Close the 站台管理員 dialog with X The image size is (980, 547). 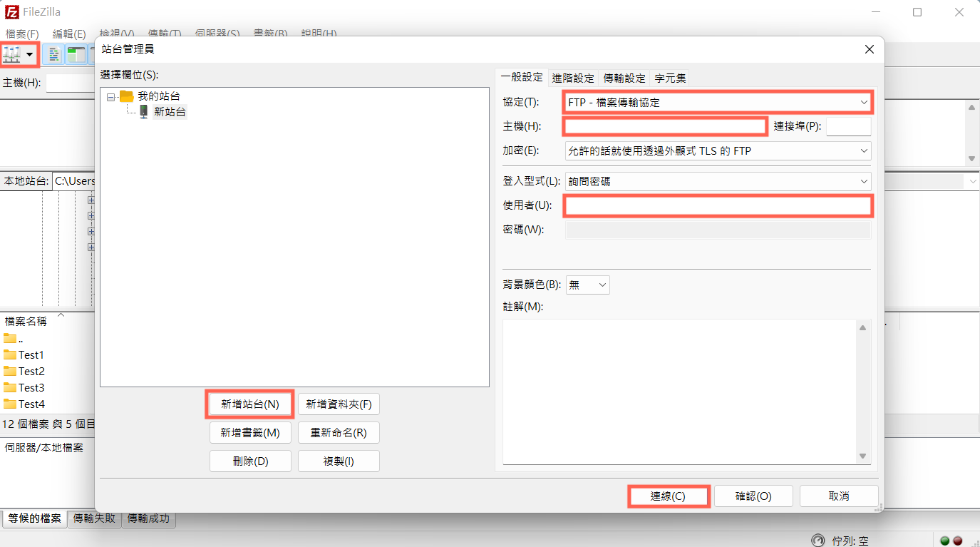(869, 49)
